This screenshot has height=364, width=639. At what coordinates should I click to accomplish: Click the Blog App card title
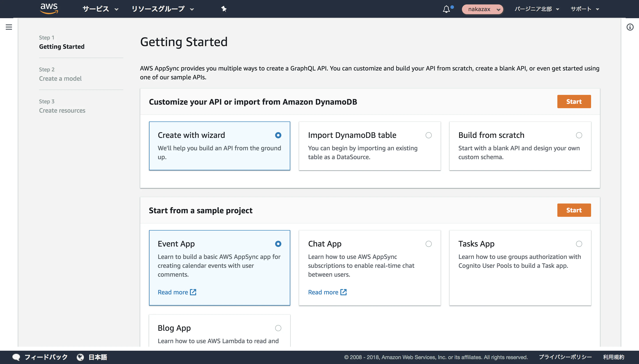174,328
